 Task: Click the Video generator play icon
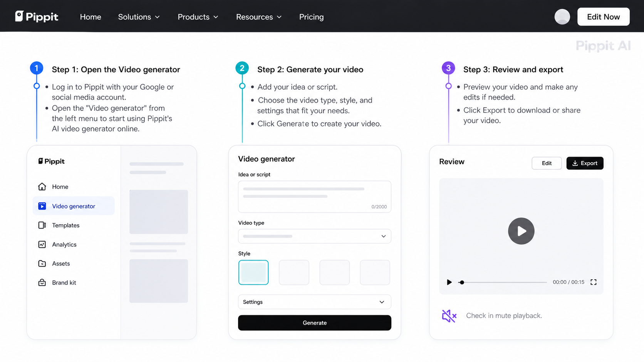pos(42,206)
